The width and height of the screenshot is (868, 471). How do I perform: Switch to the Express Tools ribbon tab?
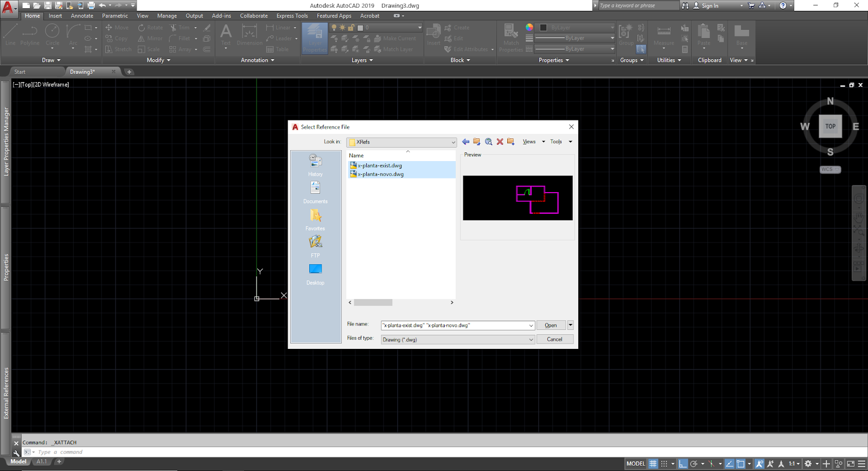tap(292, 16)
